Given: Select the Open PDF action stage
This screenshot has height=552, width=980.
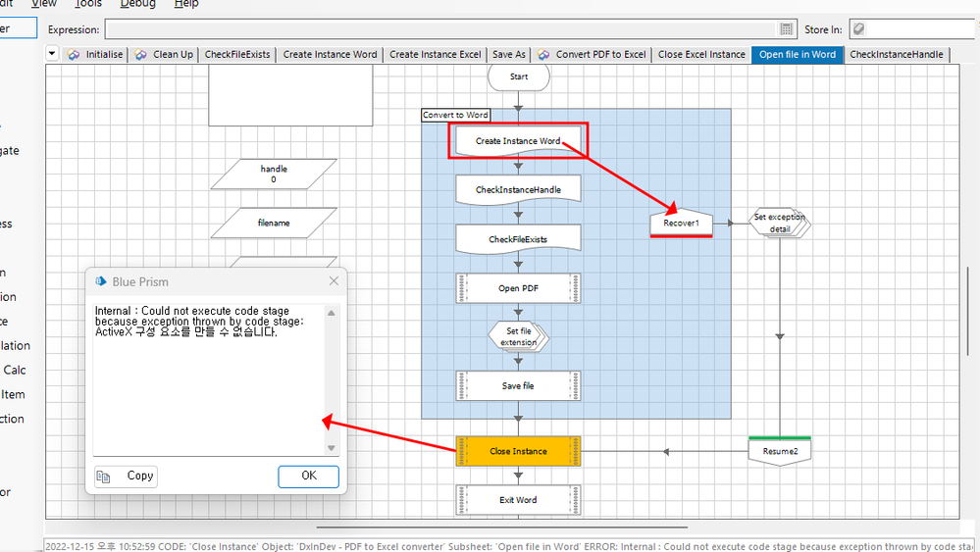Looking at the screenshot, I should pyautogui.click(x=519, y=289).
